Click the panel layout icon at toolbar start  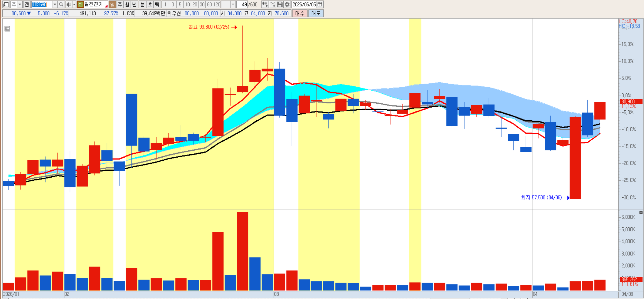point(6,4)
